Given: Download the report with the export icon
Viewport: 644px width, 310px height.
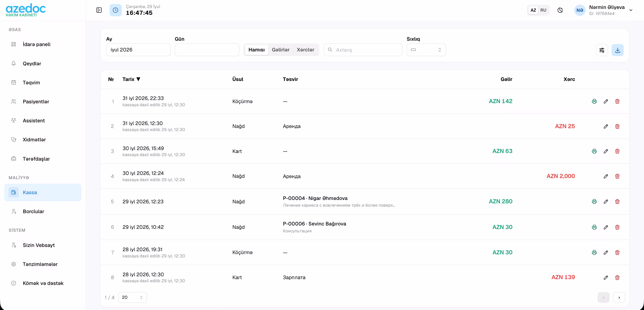Looking at the screenshot, I should (617, 50).
